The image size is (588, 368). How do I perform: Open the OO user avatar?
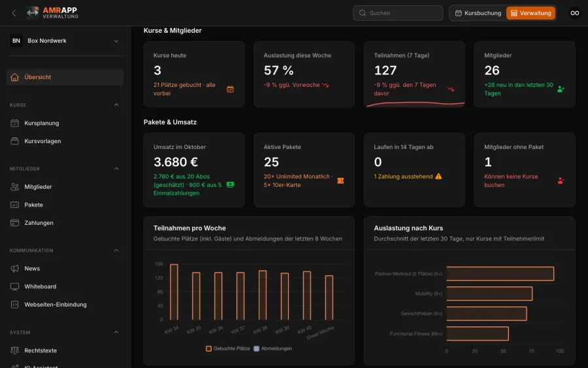point(574,13)
